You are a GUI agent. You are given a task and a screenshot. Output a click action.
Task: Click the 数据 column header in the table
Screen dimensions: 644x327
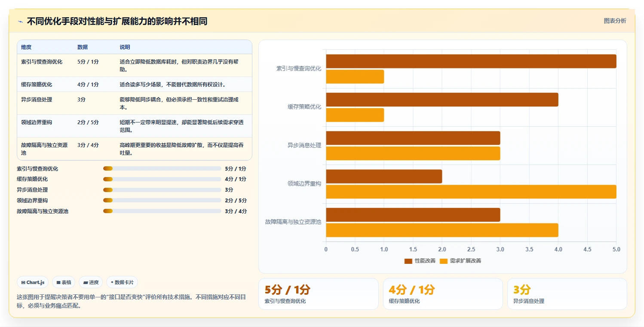click(83, 47)
